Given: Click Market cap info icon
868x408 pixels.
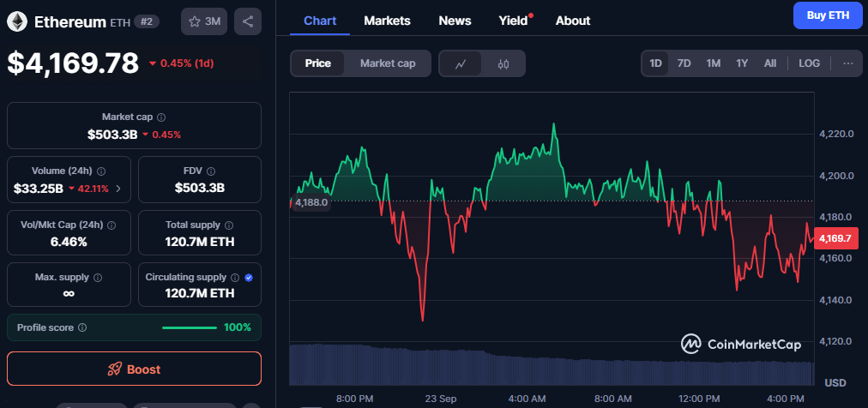Looking at the screenshot, I should pyautogui.click(x=161, y=117).
